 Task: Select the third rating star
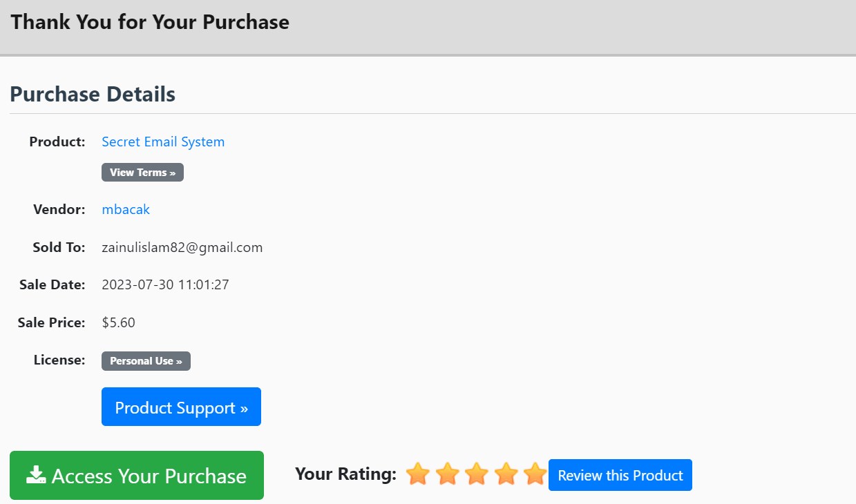(477, 474)
